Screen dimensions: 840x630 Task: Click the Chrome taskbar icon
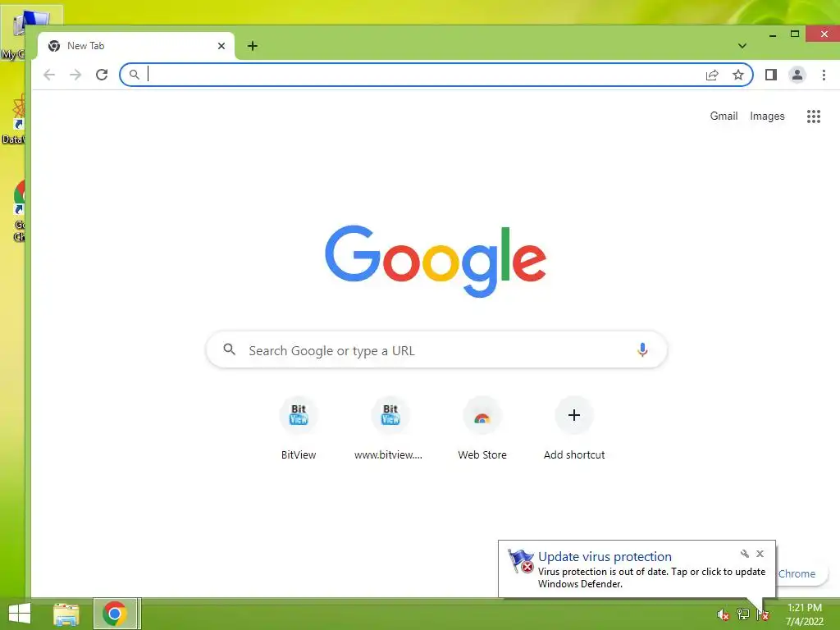tap(116, 614)
